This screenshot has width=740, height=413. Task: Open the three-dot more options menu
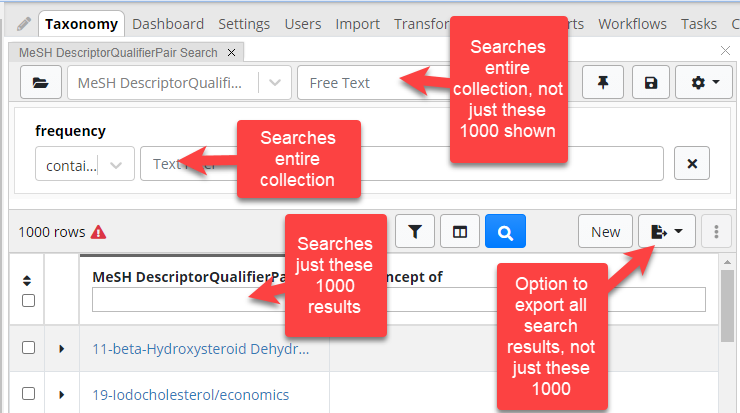[716, 232]
